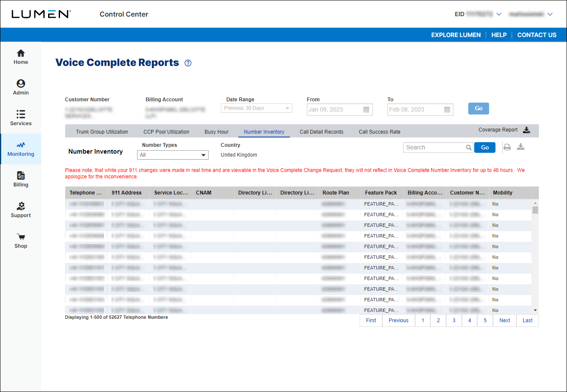The height and width of the screenshot is (392, 567).
Task: Click the Go button beside the date fields
Action: (x=478, y=109)
